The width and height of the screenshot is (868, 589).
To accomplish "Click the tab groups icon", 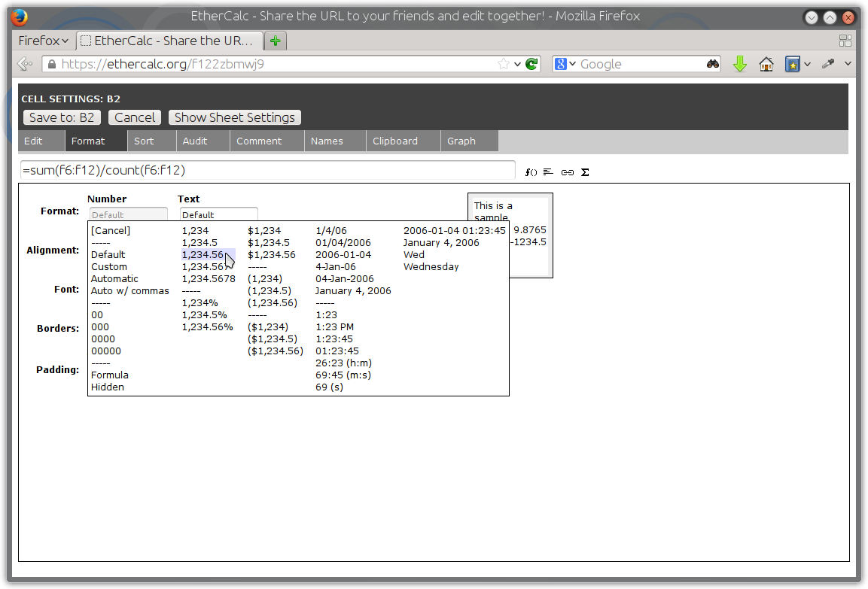I will pyautogui.click(x=845, y=41).
